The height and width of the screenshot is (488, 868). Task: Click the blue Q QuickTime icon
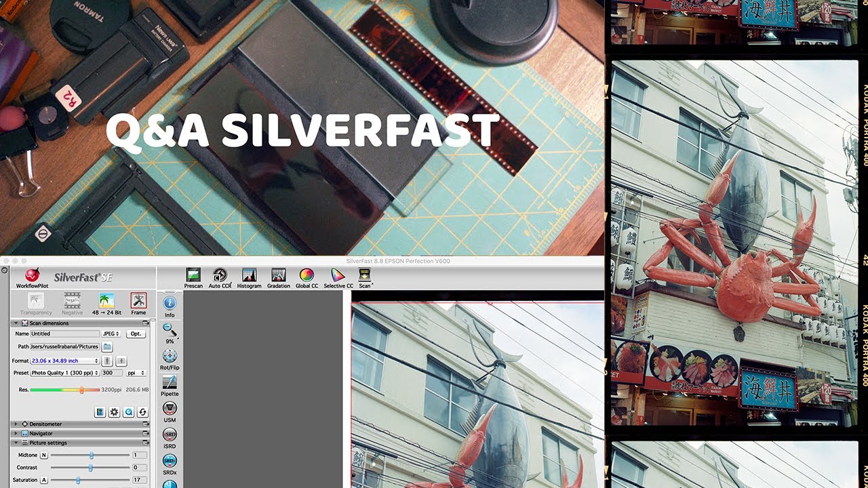tap(128, 412)
